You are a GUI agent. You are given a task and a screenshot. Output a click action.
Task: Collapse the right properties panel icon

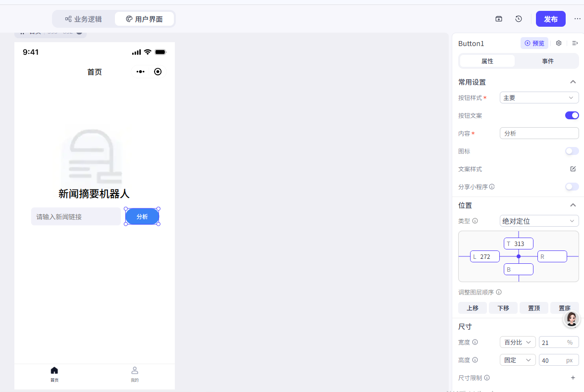[575, 43]
